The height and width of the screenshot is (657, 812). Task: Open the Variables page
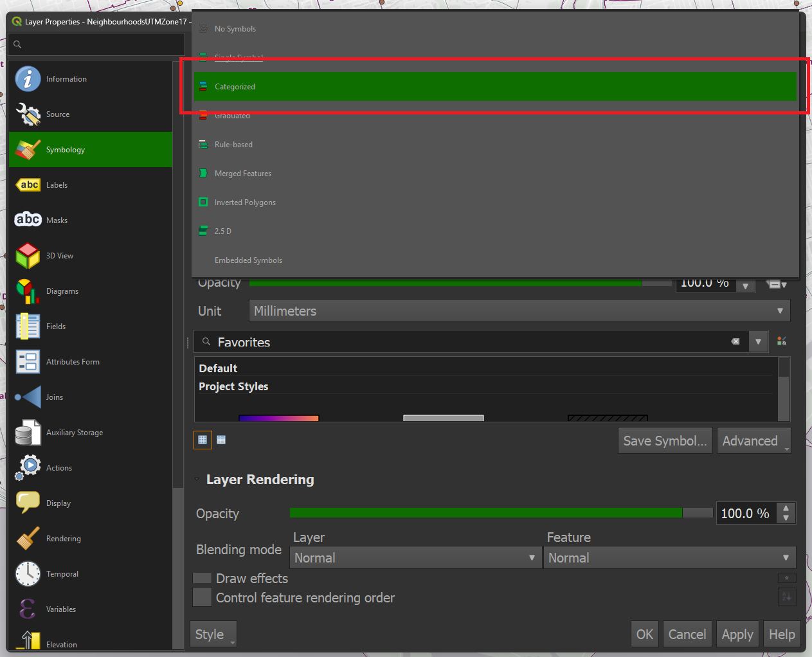tap(91, 609)
